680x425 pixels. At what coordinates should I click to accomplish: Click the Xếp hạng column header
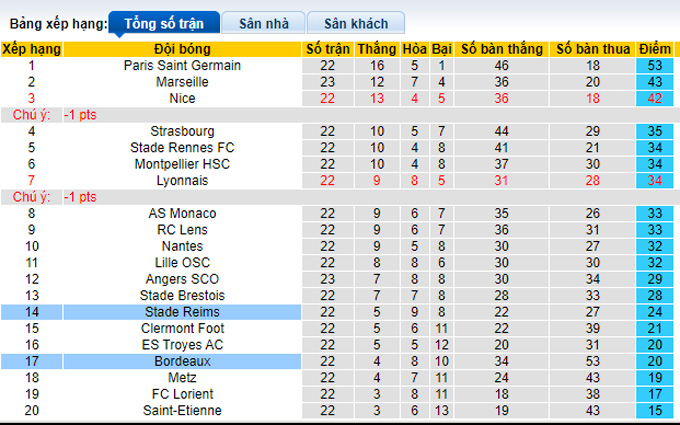coord(31,49)
